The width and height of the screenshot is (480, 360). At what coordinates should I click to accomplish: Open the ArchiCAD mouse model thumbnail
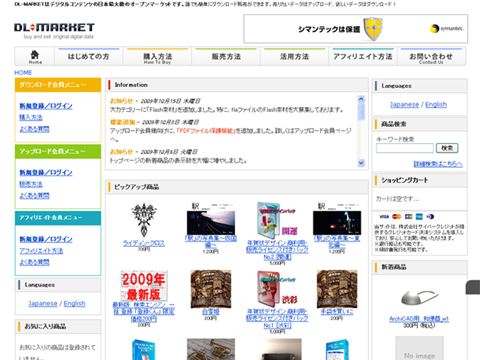(x=419, y=298)
